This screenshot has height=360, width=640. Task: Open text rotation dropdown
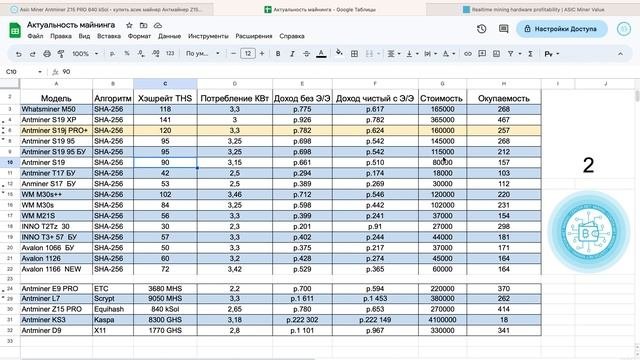tap(449, 53)
